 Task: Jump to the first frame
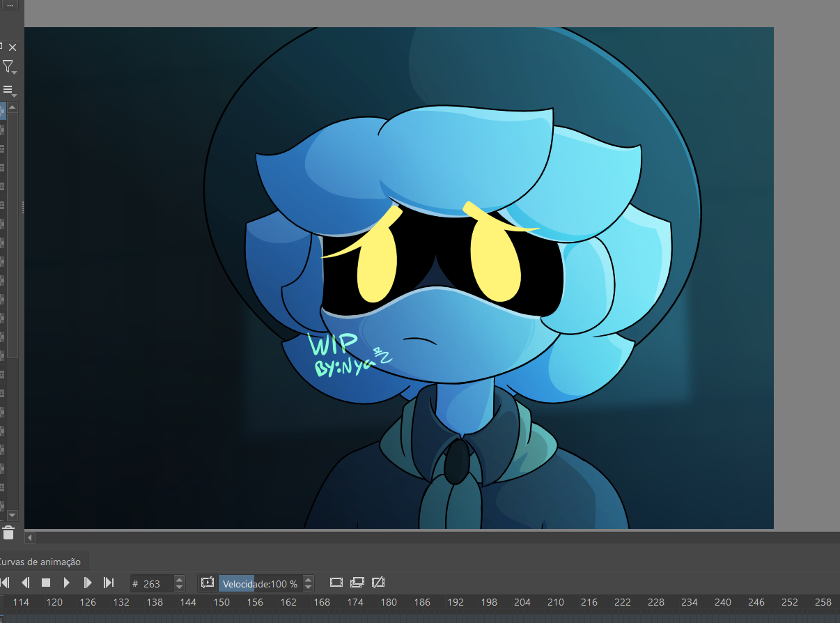(x=5, y=583)
